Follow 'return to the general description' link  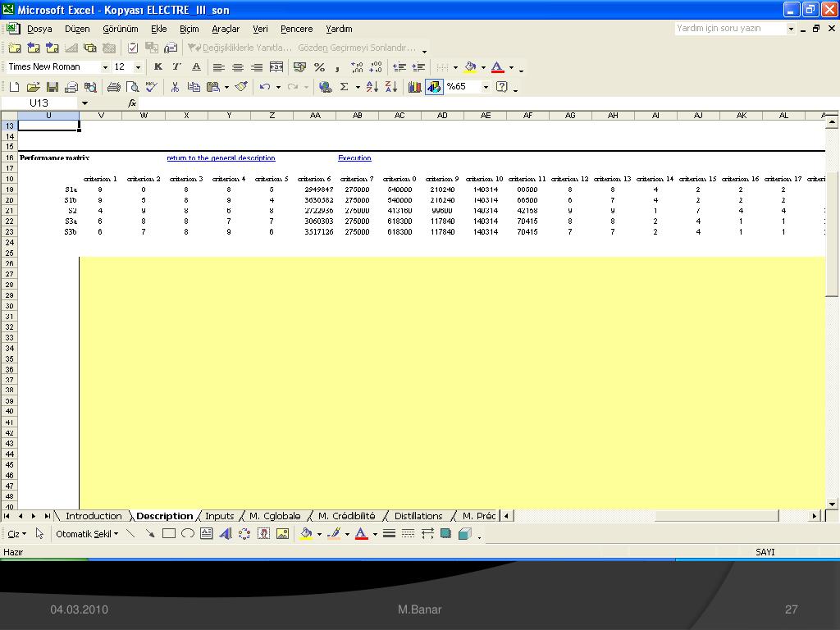click(221, 158)
